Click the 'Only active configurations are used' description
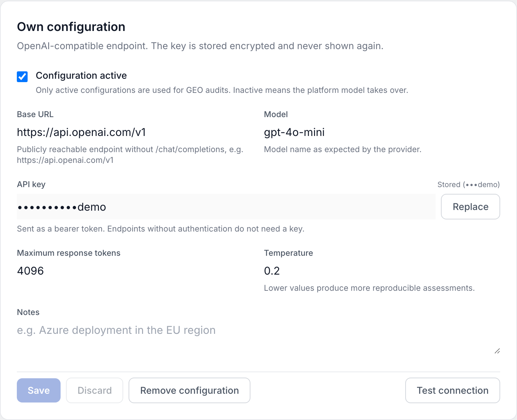Viewport: 517px width, 420px height. [222, 90]
